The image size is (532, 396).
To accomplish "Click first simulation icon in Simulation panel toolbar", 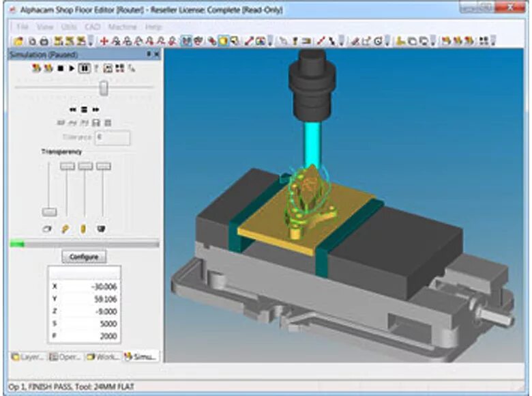I will click(x=36, y=68).
